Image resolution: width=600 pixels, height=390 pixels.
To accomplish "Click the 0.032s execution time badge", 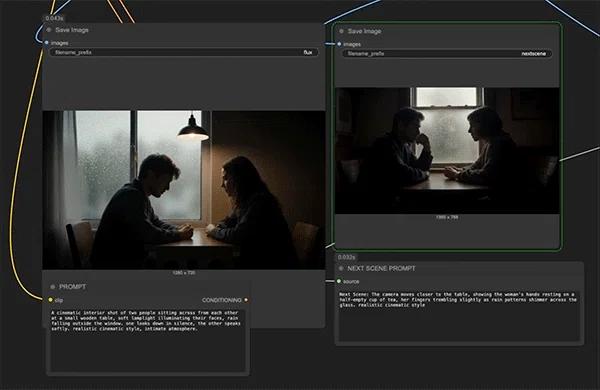I will (347, 257).
